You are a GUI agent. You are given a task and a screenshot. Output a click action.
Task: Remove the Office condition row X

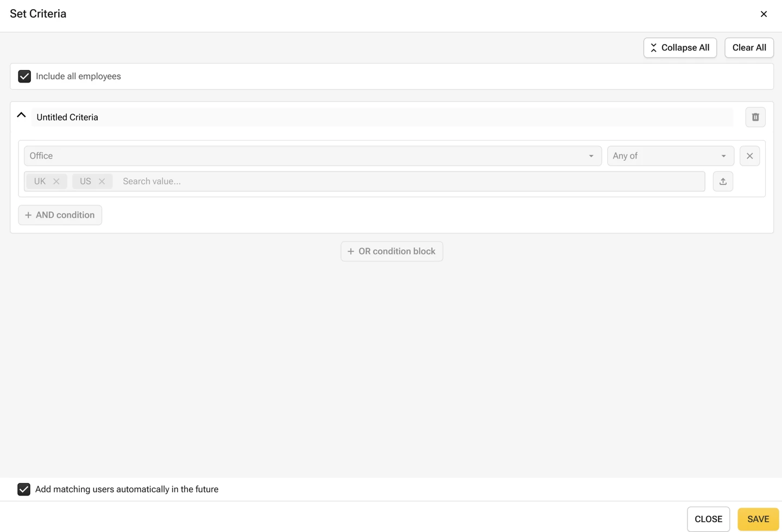(x=749, y=156)
